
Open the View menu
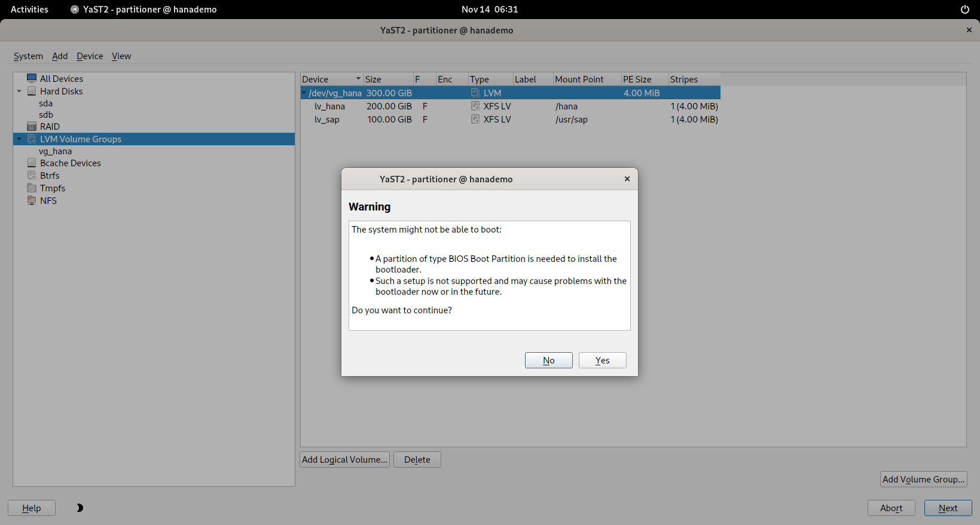tap(121, 56)
